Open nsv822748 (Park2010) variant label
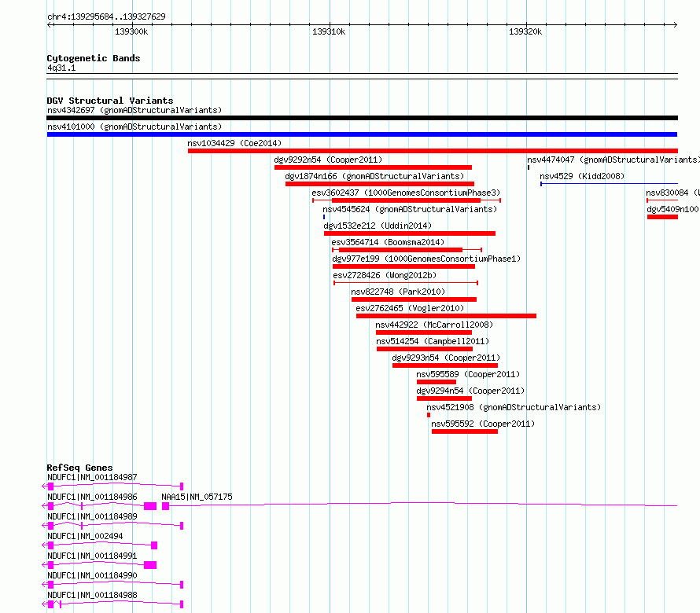700x613 pixels. (x=398, y=292)
